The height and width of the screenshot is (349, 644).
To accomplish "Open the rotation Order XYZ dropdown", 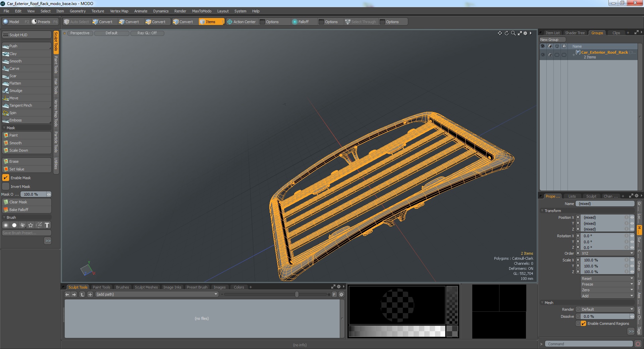I will pyautogui.click(x=607, y=253).
